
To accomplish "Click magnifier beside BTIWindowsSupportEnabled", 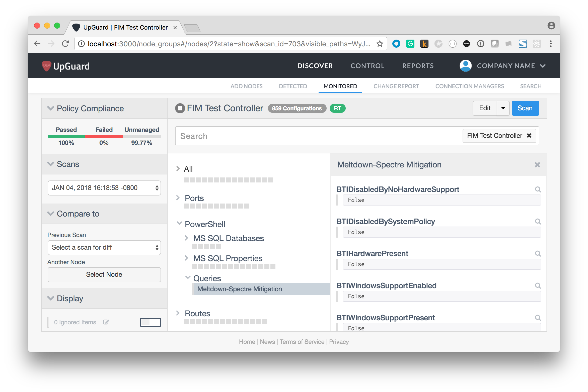I will [x=538, y=286].
